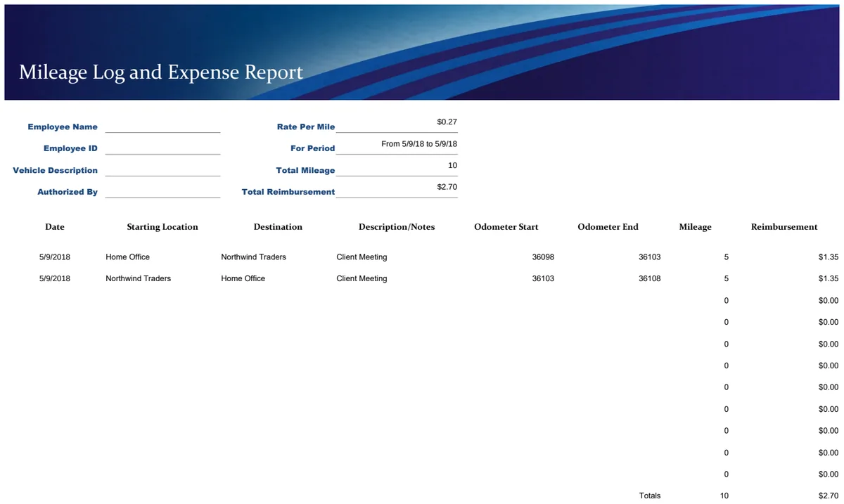
Task: Click Northwind Traders in the Destination column
Action: 253,257
